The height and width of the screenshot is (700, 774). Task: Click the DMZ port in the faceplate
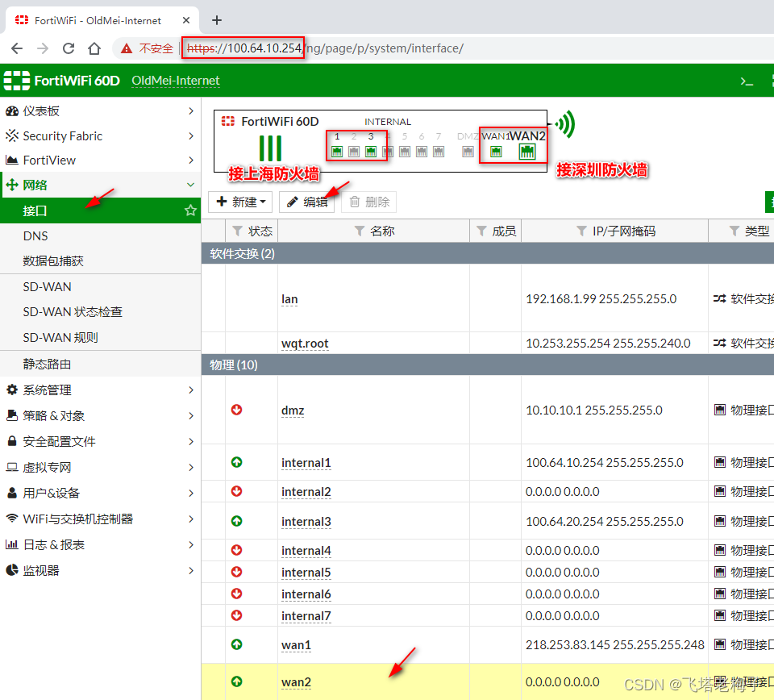(468, 152)
